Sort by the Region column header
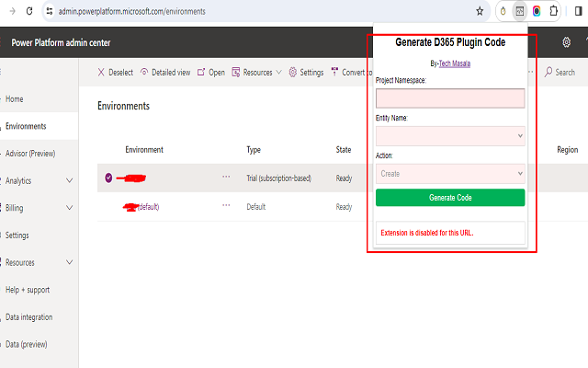Screen dimensions: 588x368 click(x=568, y=150)
